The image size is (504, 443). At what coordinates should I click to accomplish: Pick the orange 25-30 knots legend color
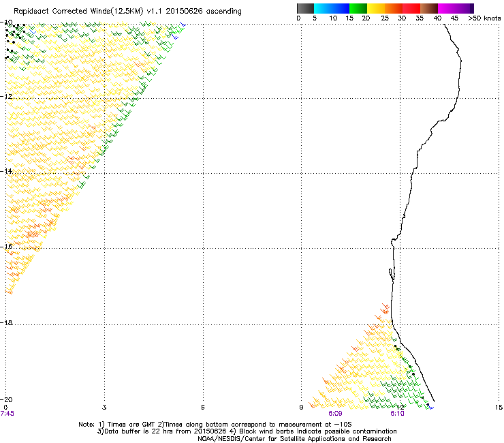pyautogui.click(x=394, y=8)
